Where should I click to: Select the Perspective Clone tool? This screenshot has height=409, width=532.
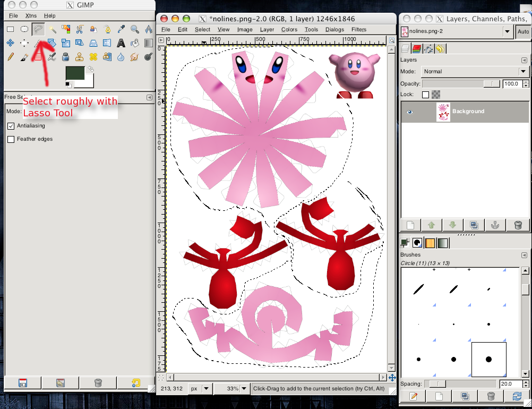point(107,57)
